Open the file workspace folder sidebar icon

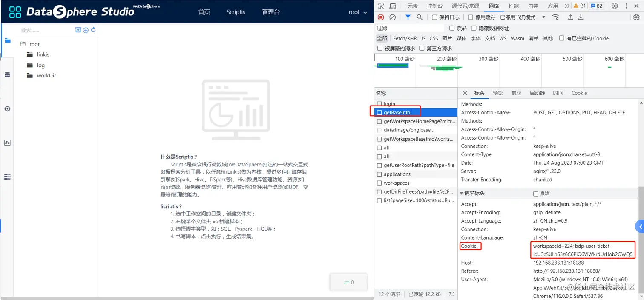tap(7, 41)
